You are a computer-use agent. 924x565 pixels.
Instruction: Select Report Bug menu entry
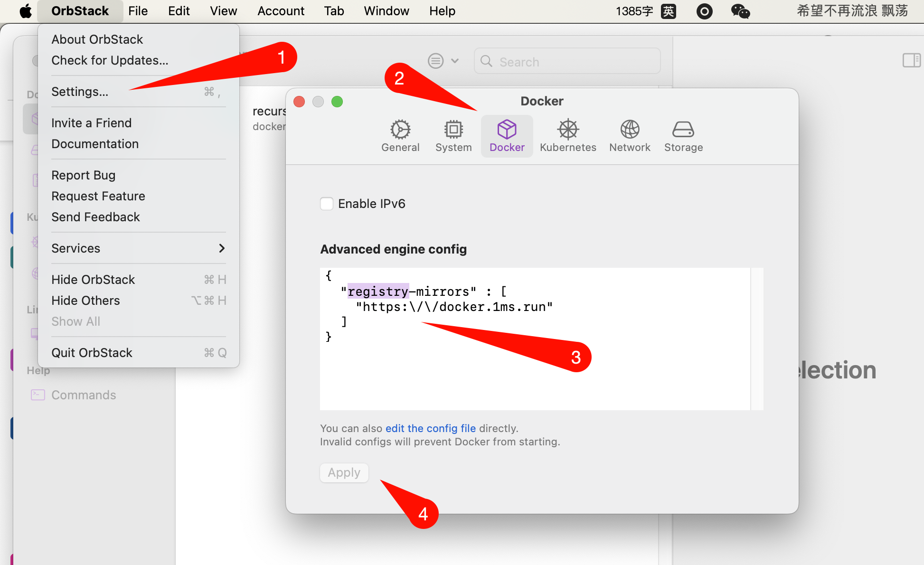(139, 175)
